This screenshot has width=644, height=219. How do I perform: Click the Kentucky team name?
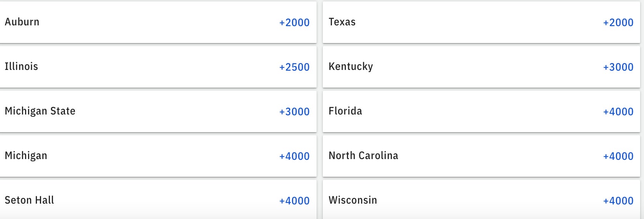(350, 66)
